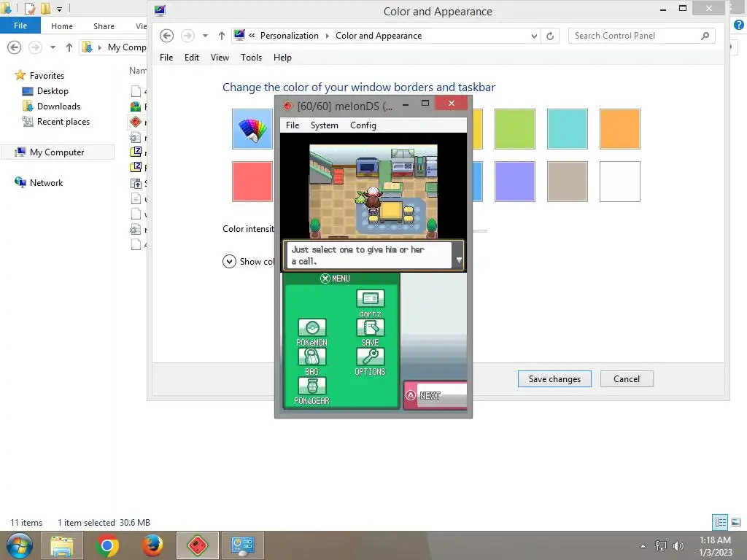Open File tab in Explorer window
Viewport: 747px width, 560px height.
(x=20, y=26)
